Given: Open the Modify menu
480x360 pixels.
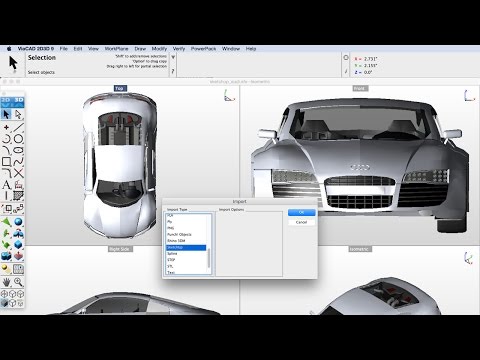Looking at the screenshot, I should [x=159, y=49].
